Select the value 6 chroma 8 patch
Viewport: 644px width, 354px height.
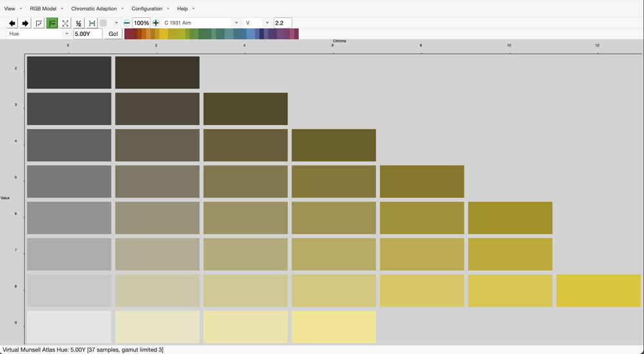pyautogui.click(x=422, y=218)
